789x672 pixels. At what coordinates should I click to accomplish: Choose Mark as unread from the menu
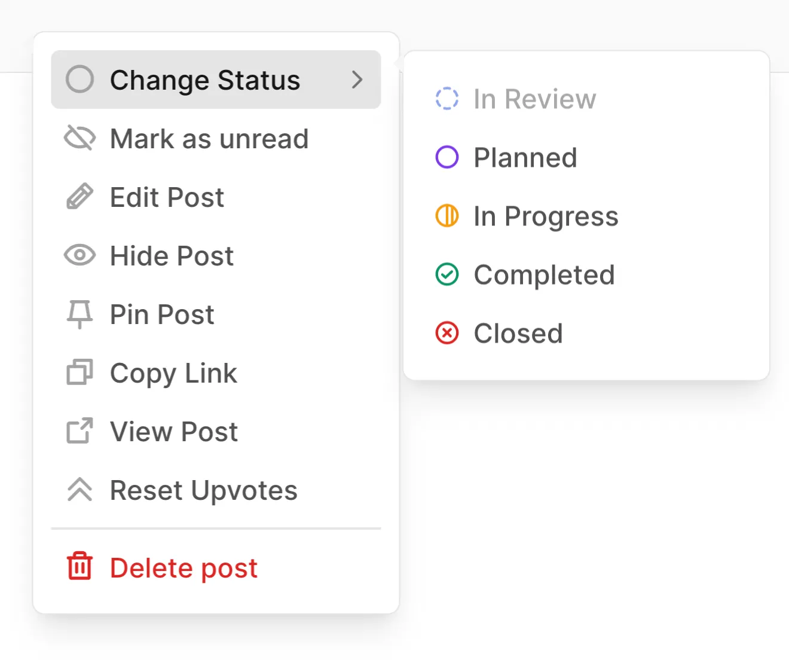coord(209,139)
